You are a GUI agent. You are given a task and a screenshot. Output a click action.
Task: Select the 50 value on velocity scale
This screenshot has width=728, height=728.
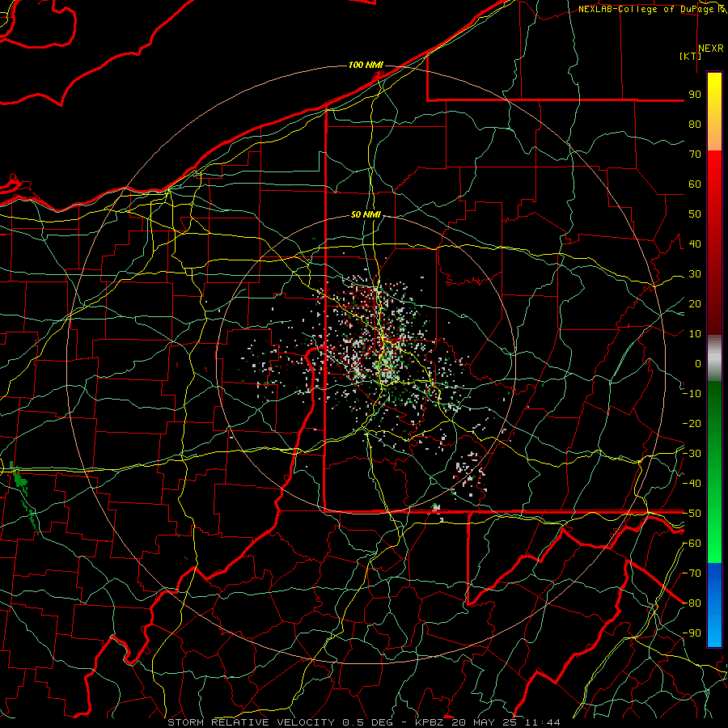695,214
